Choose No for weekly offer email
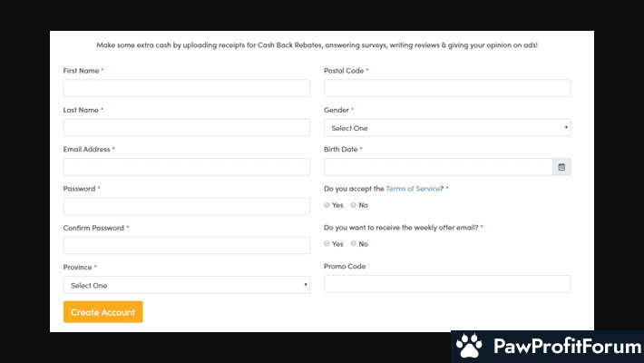 click(353, 243)
